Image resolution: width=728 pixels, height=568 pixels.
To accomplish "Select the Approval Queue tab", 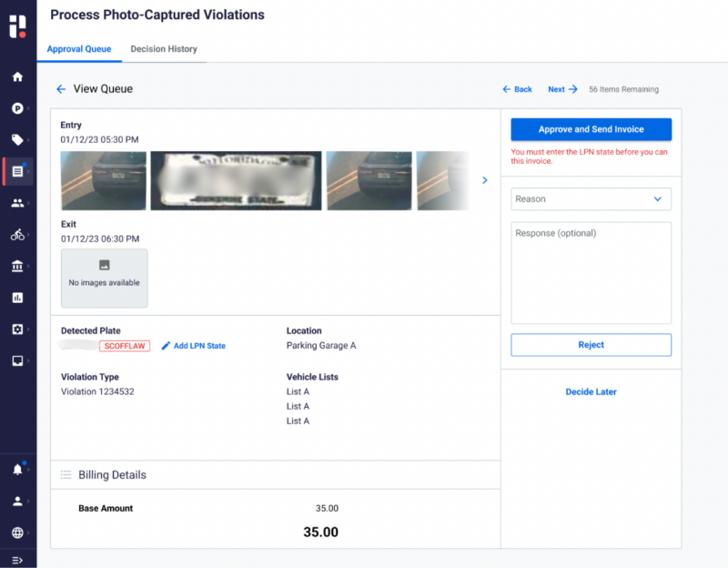I will click(x=79, y=49).
